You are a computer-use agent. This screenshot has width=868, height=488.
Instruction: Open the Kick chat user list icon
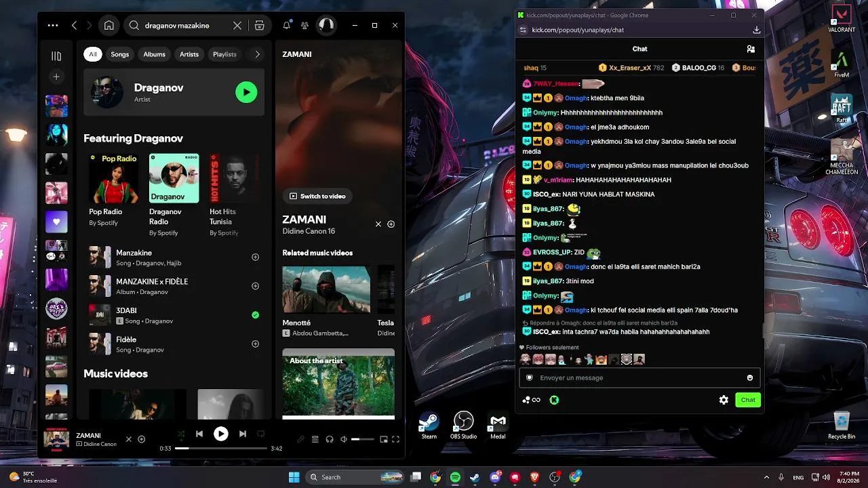[x=751, y=49]
